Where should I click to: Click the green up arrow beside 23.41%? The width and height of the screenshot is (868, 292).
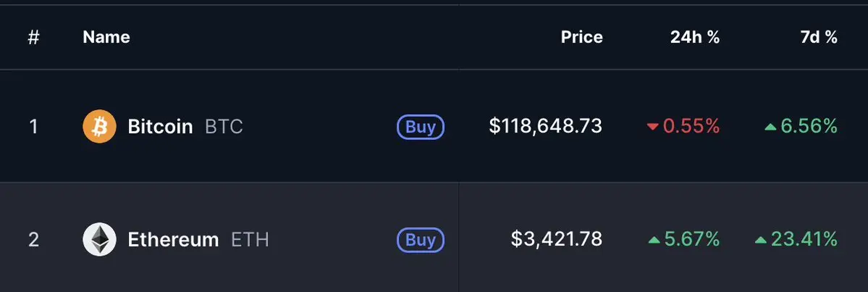761,240
